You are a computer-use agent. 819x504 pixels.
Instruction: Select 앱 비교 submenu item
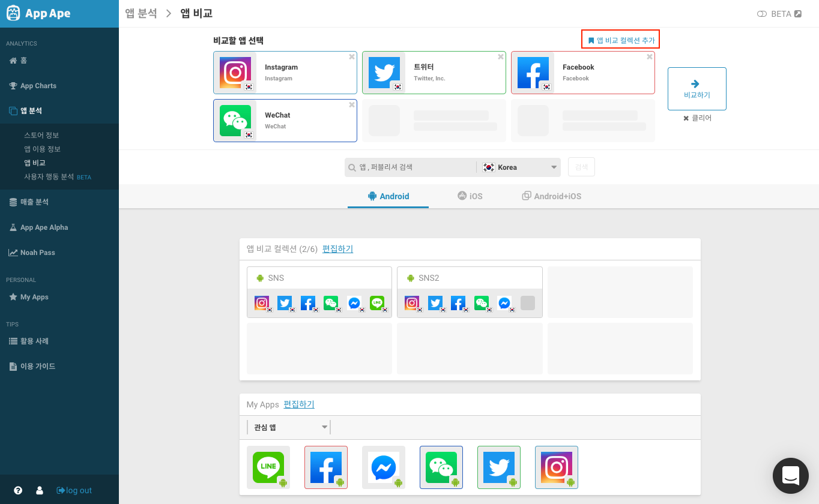coord(35,163)
